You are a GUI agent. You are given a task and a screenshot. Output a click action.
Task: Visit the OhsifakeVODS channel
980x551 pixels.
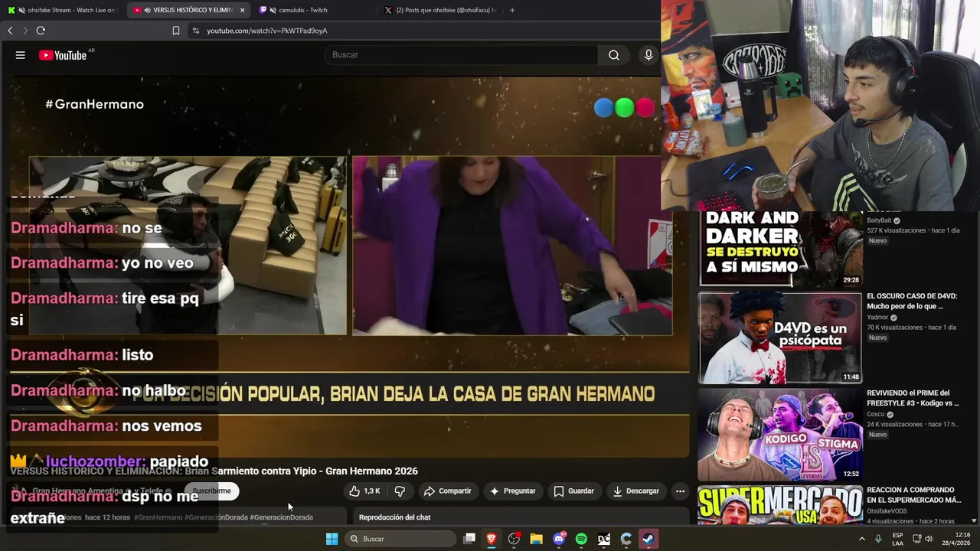[x=889, y=511]
